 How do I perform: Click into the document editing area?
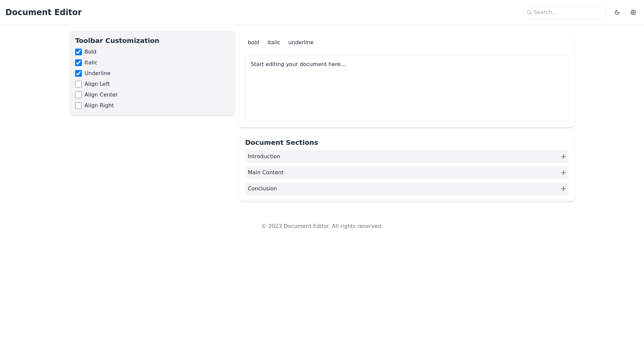pos(407,88)
